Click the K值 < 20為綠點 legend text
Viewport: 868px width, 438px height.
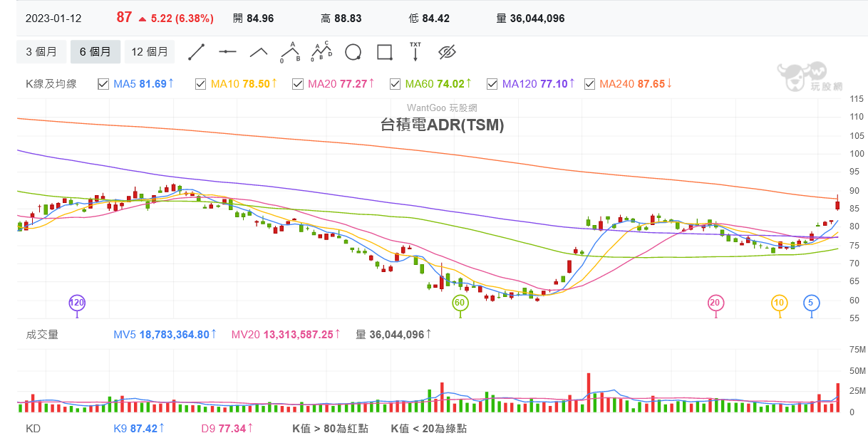429,428
